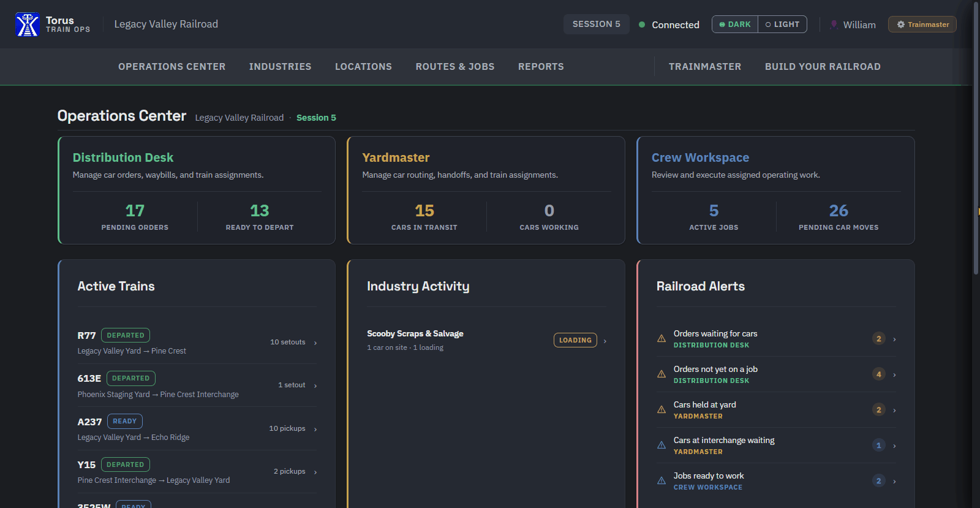Click the 26 Pending Car Moves stat
Image resolution: width=980 pixels, height=508 pixels.
point(839,217)
